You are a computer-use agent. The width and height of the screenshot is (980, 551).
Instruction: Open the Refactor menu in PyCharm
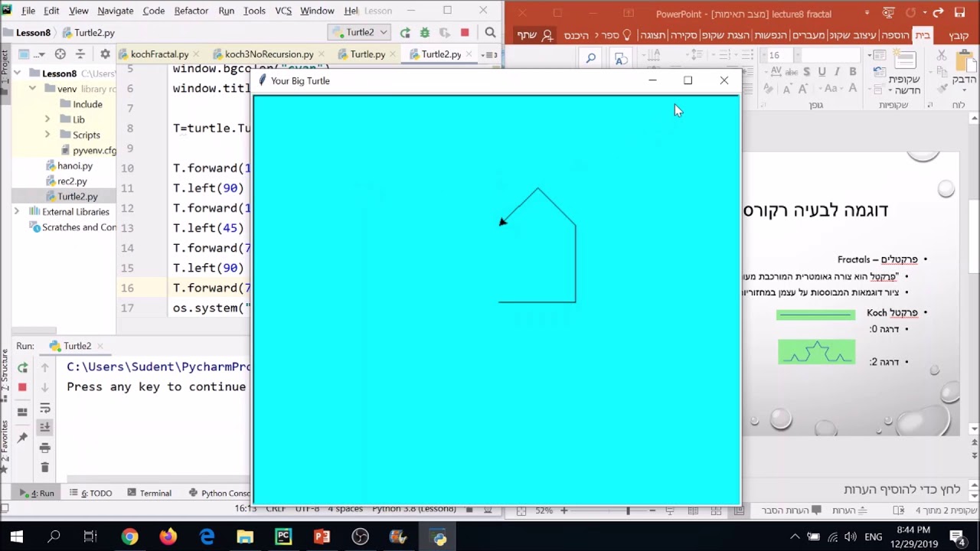(191, 11)
